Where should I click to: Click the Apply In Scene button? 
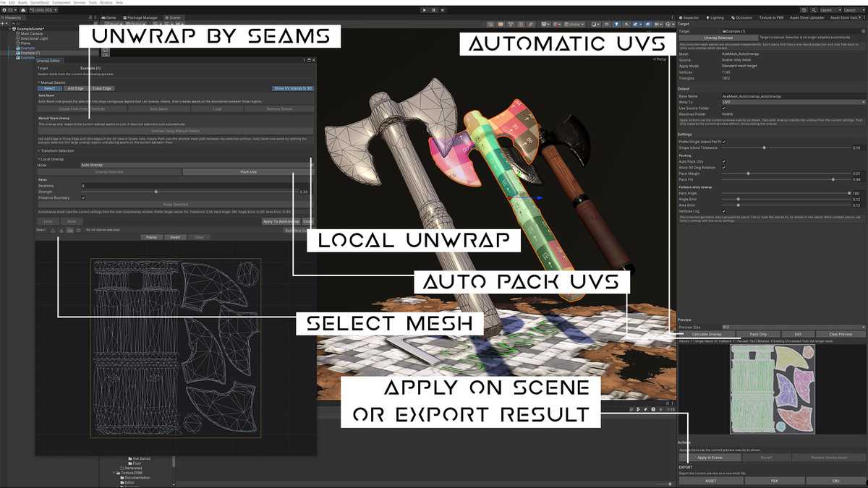710,457
